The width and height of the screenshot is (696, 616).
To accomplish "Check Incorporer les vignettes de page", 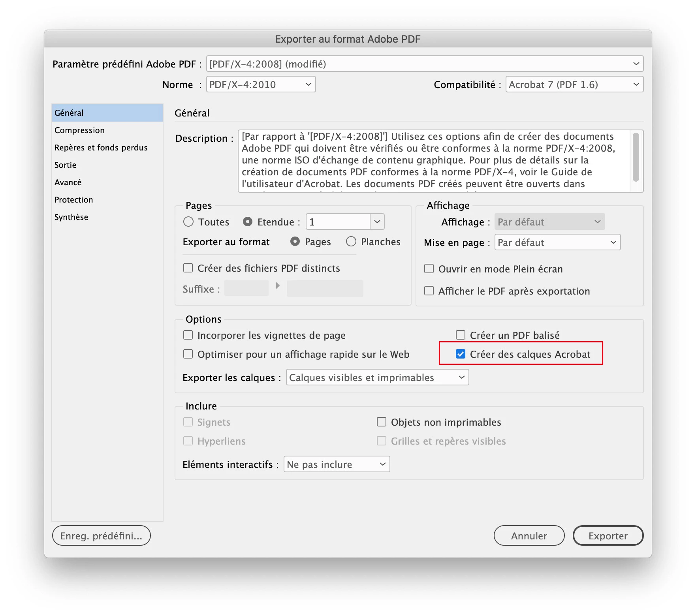I will 188,335.
